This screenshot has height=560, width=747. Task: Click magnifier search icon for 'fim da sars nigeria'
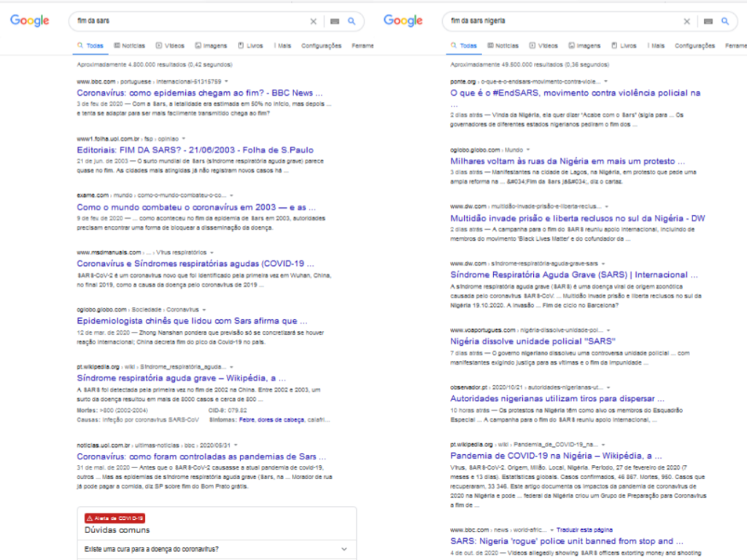click(x=725, y=21)
